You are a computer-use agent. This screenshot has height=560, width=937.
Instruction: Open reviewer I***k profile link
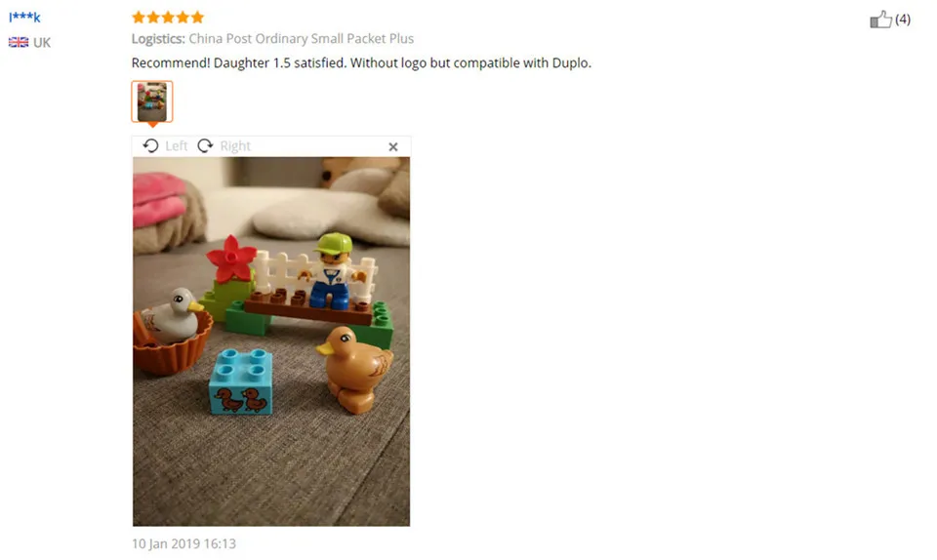pos(24,18)
